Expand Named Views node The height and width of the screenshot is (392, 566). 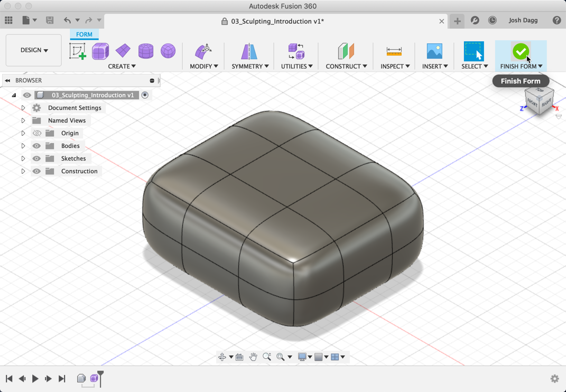23,120
